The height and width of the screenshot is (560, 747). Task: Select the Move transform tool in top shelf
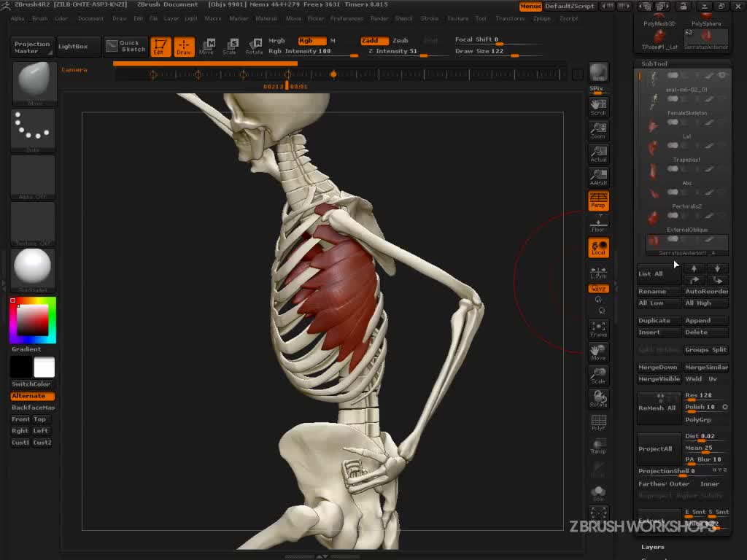(206, 47)
